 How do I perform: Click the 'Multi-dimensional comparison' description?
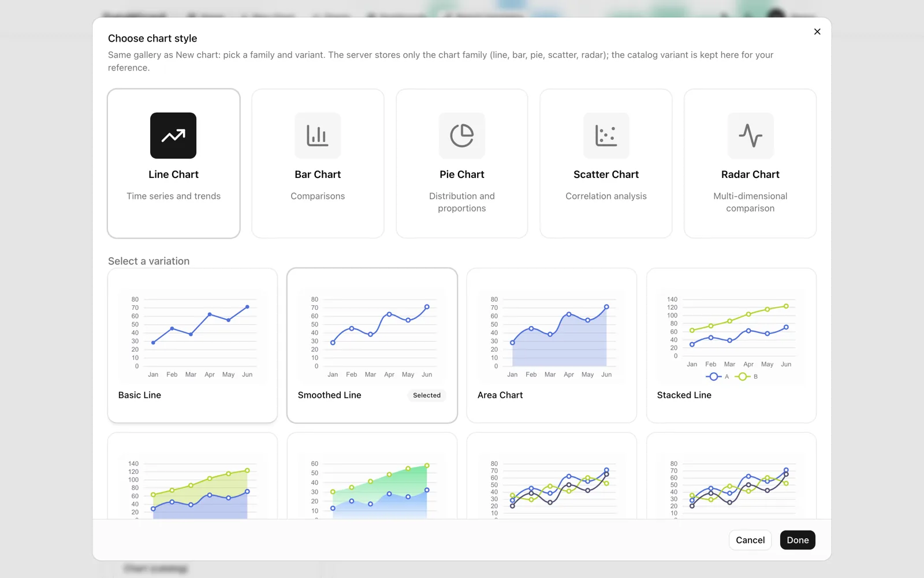[x=750, y=202]
